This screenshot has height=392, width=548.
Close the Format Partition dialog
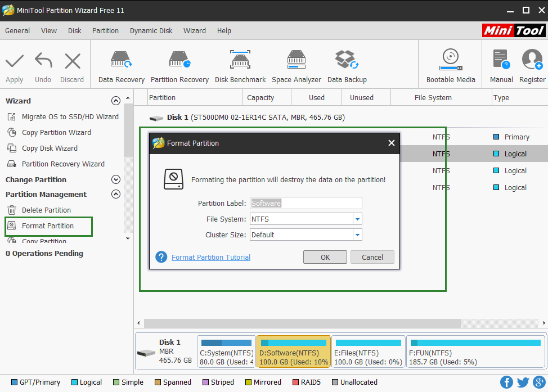click(392, 143)
